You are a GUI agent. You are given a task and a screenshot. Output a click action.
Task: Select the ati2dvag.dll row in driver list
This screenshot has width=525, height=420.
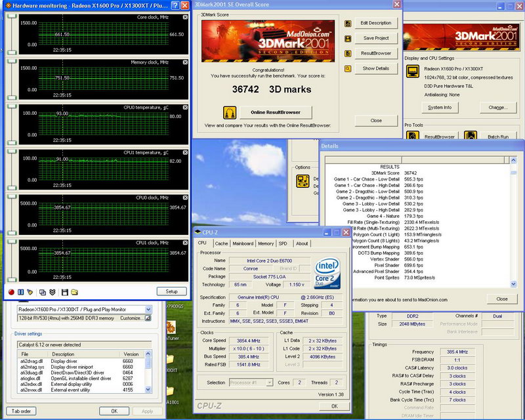[81, 362]
